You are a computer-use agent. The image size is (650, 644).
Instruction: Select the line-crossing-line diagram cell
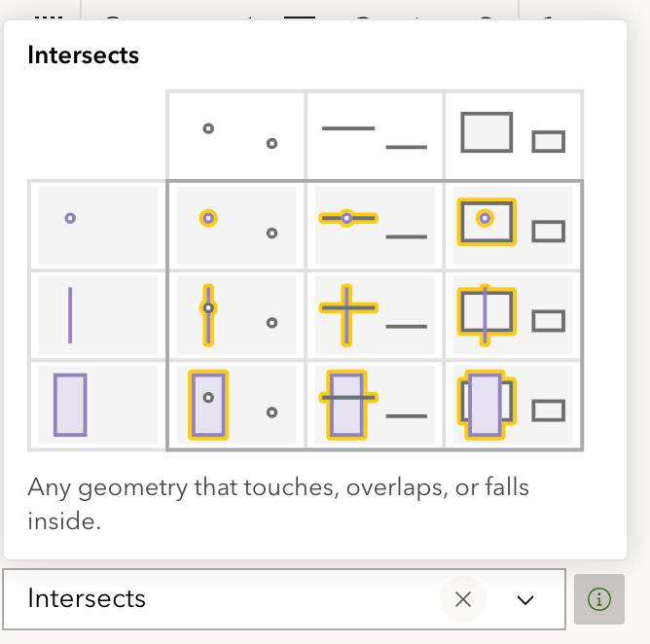pos(375,314)
